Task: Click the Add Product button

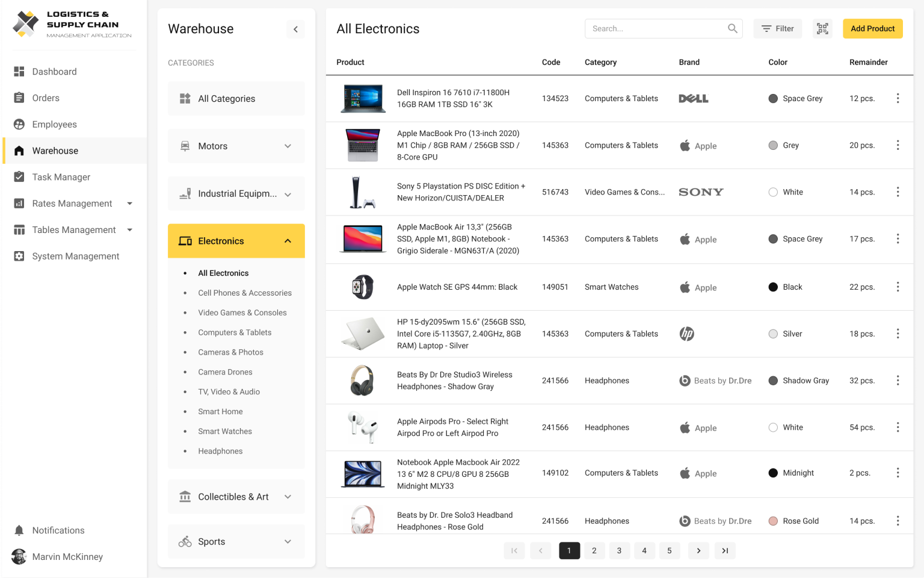Action: click(873, 28)
